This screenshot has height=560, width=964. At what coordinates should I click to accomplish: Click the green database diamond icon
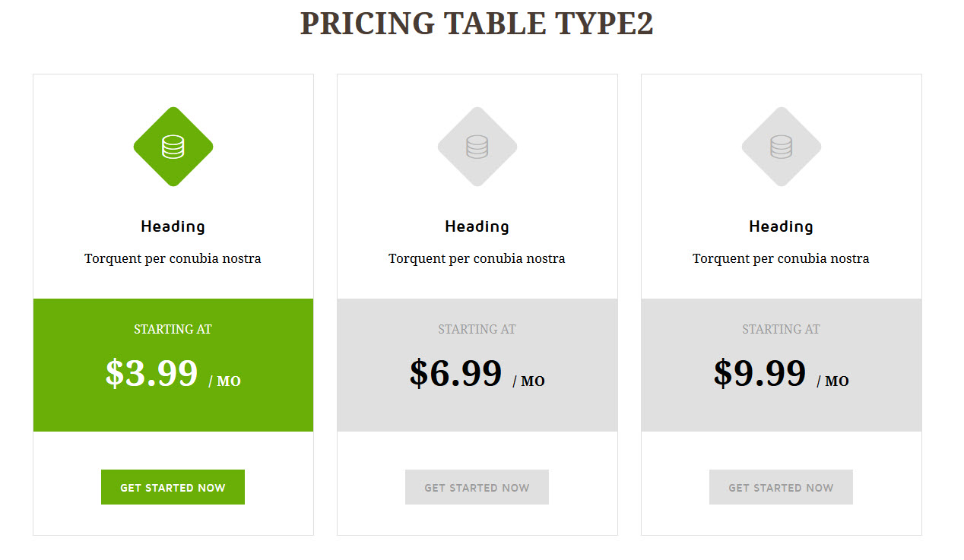coord(173,147)
